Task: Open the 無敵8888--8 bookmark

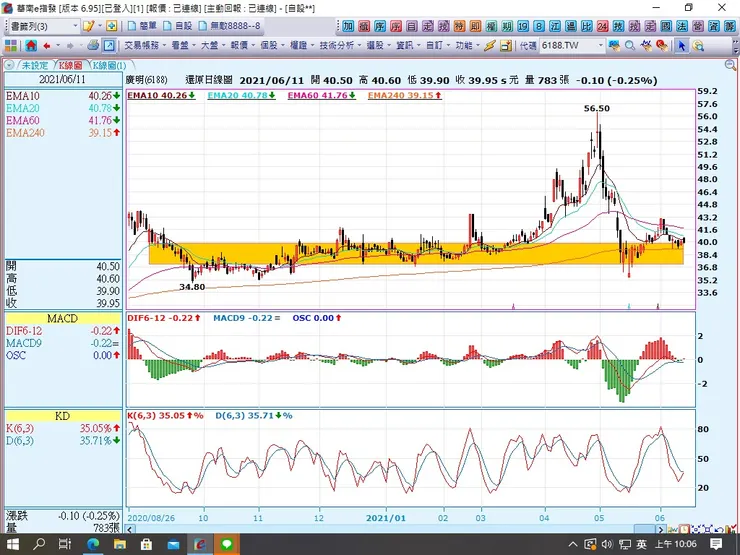Action: pos(229,26)
